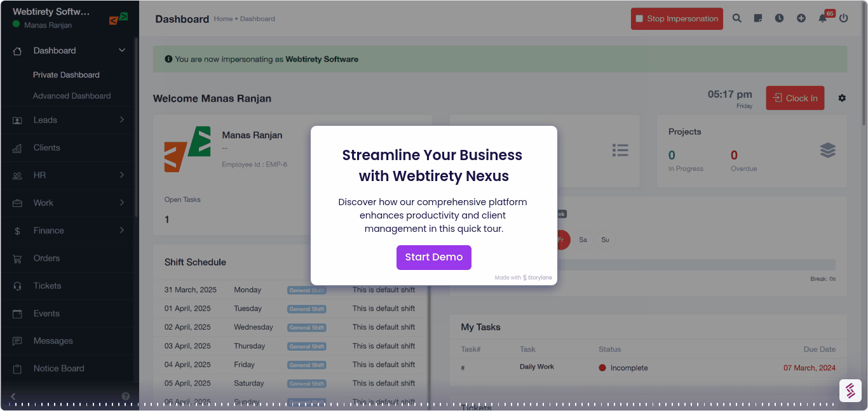Open notifications bell with 65 badge

(x=824, y=17)
